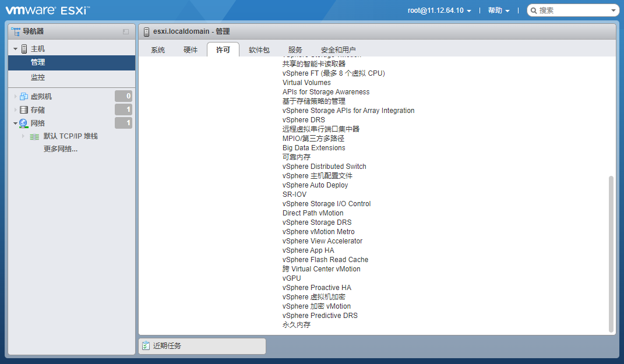Image resolution: width=624 pixels, height=364 pixels.
Task: Click 'Big Data Extensions' text
Action: pos(314,147)
